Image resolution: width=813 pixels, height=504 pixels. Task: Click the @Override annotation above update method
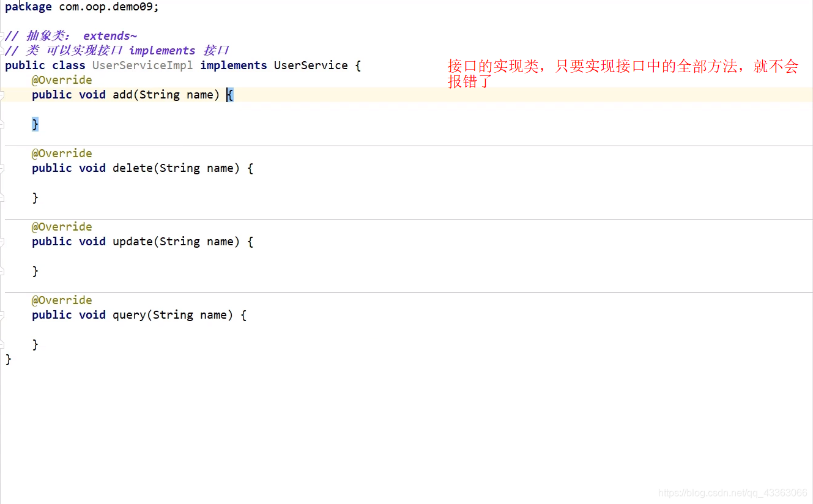tap(62, 227)
